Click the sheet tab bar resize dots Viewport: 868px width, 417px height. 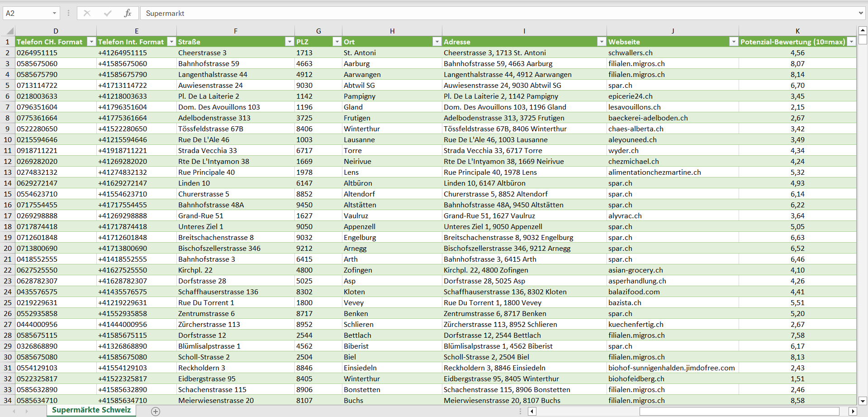(520, 411)
